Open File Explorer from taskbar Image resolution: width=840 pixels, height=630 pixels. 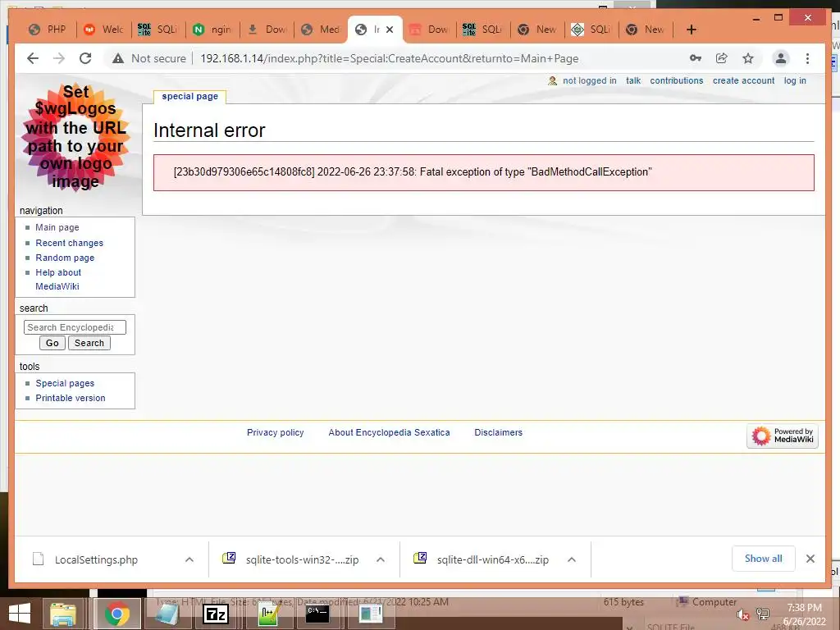pyautogui.click(x=63, y=614)
